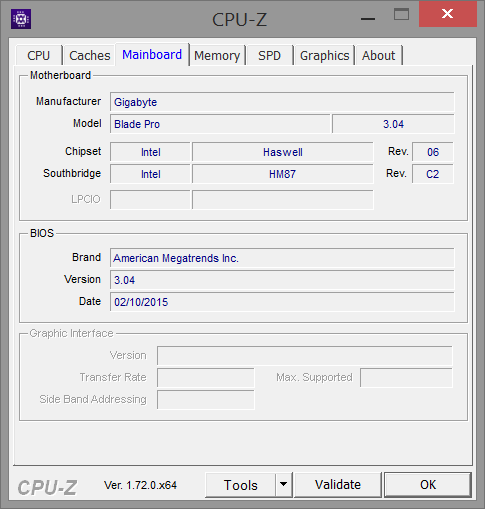Click the Southbridge vendor Intel field
485x509 pixels.
tap(150, 174)
